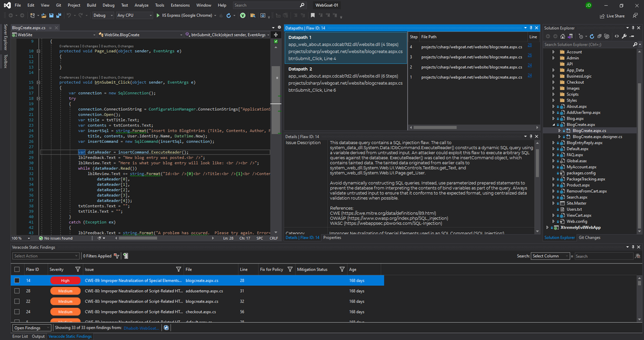Check the box for Flaw ID 14
Image resolution: width=644 pixels, height=340 pixels.
17,280
